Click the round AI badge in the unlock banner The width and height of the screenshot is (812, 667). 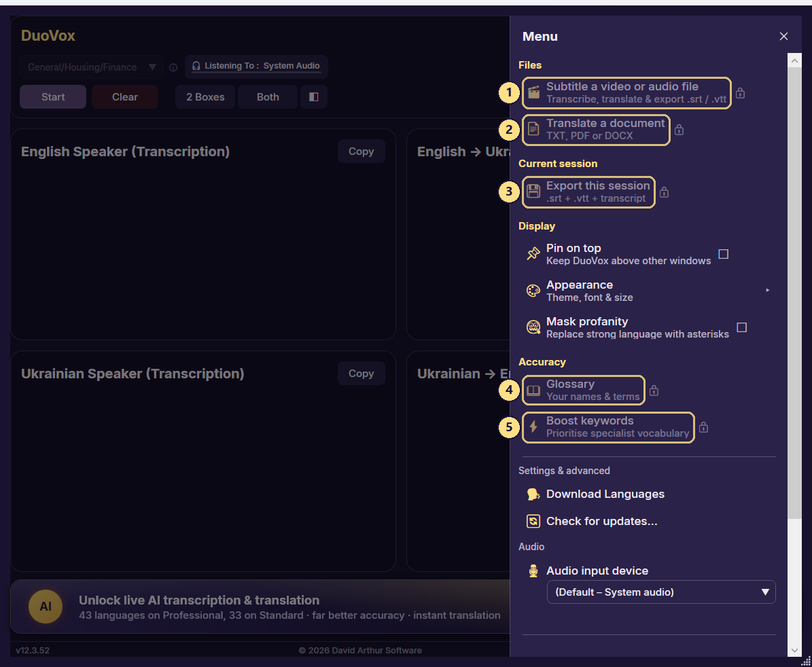click(46, 607)
